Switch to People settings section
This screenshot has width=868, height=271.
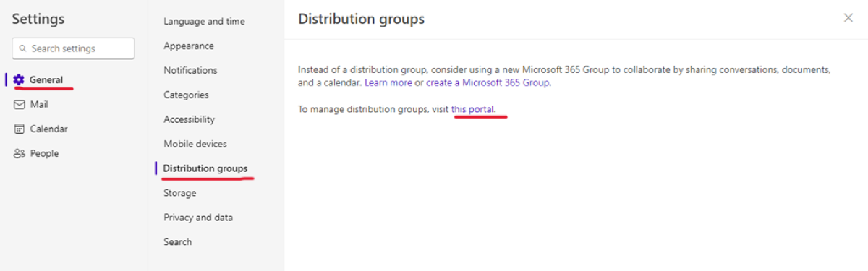point(44,153)
